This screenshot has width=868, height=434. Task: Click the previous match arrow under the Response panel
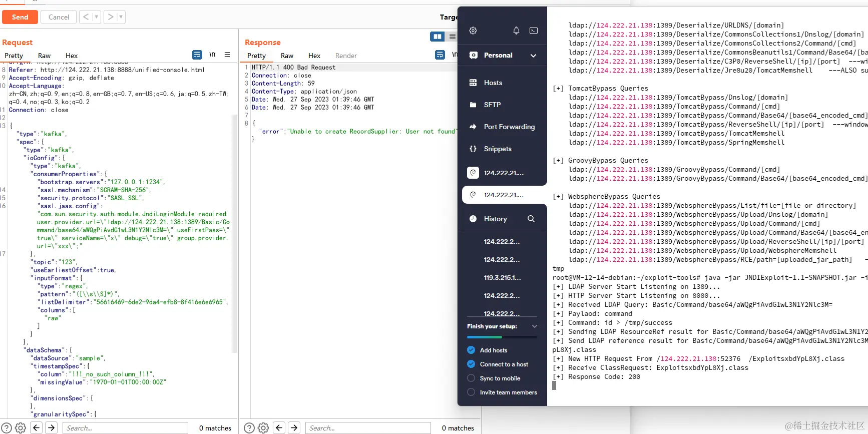pos(279,428)
